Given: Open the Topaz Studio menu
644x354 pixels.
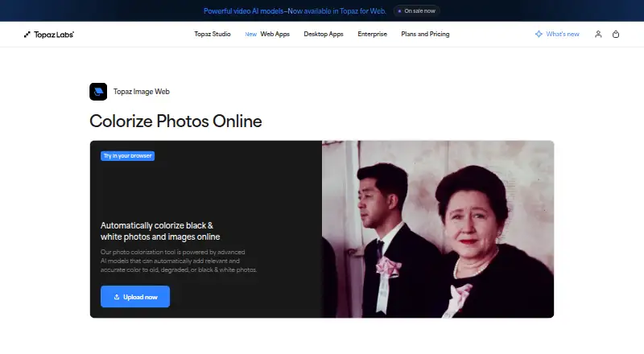Looking at the screenshot, I should [x=213, y=34].
